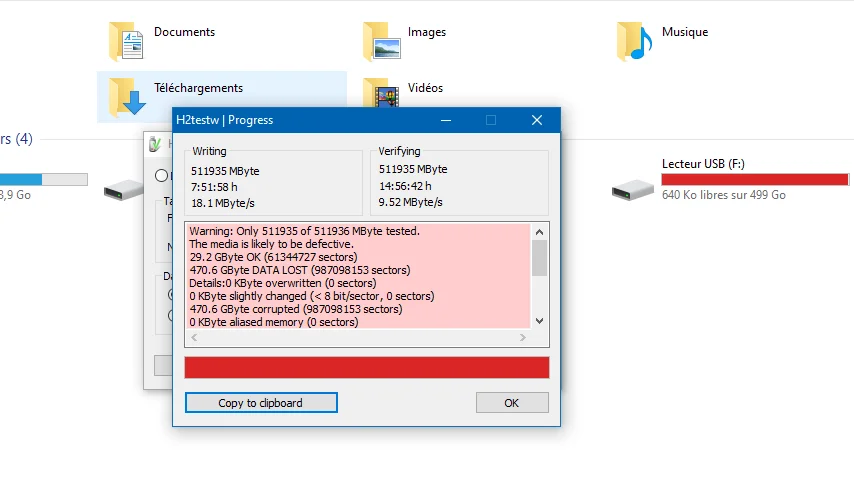Open the Musique folder icon

(x=635, y=41)
